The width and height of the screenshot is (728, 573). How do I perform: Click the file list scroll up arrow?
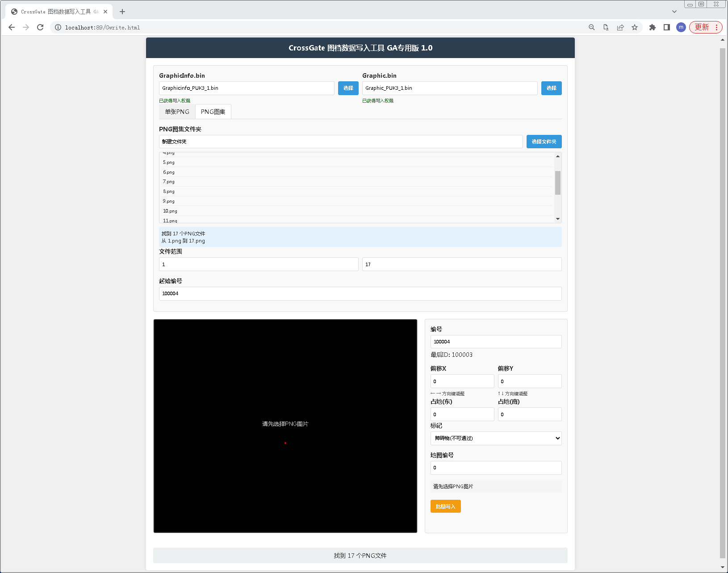pyautogui.click(x=558, y=156)
